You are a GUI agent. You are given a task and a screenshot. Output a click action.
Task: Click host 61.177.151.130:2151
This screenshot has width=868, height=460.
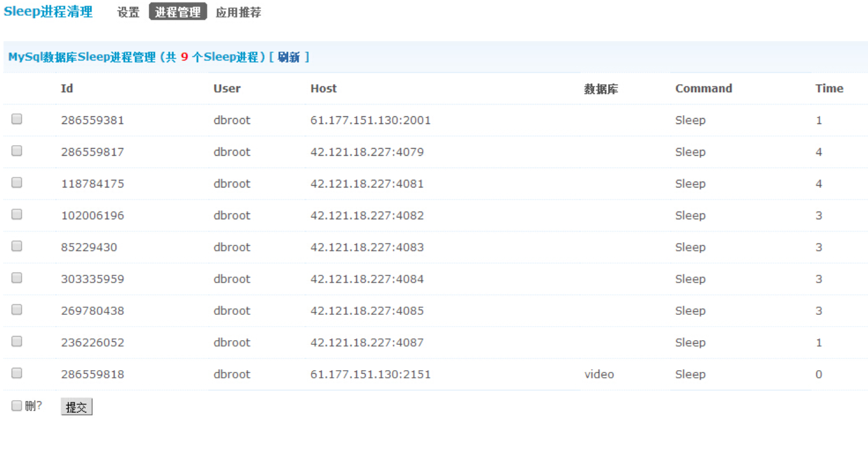(x=370, y=374)
